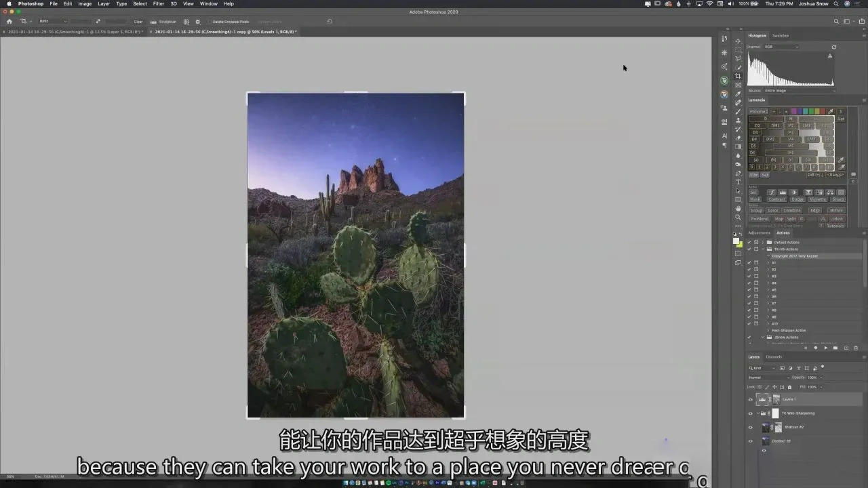Open the crop Ratio preset dropdown

52,21
